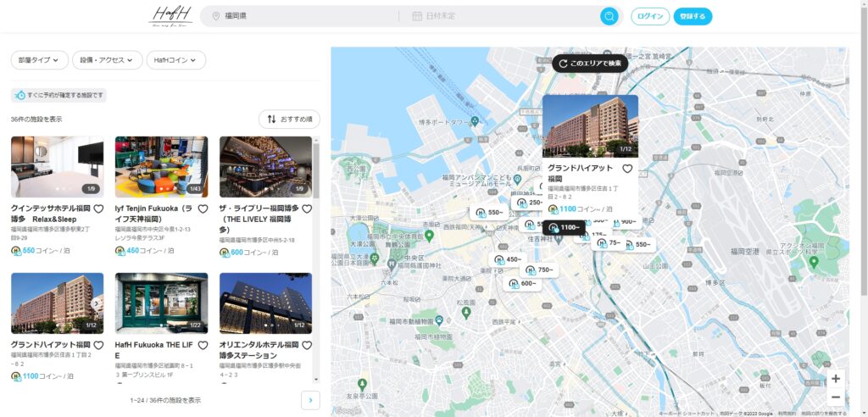
Task: Open the オリエンタルホテル福岡 night building photo
Action: pyautogui.click(x=265, y=303)
